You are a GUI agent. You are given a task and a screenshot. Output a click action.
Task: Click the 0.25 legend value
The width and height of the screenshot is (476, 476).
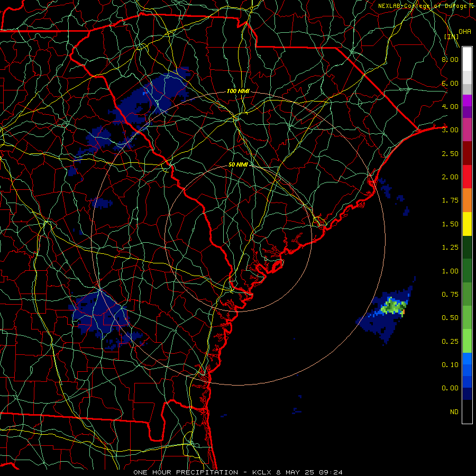[450, 342]
